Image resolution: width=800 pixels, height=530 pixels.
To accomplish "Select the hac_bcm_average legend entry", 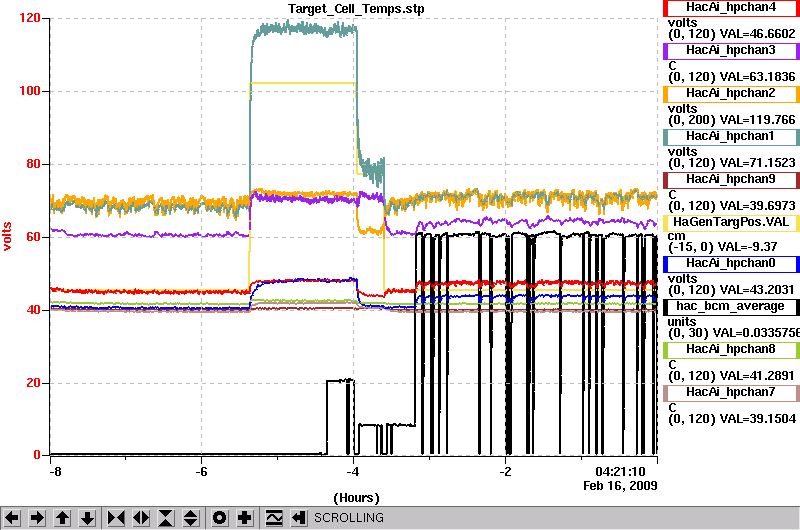I will 731,307.
